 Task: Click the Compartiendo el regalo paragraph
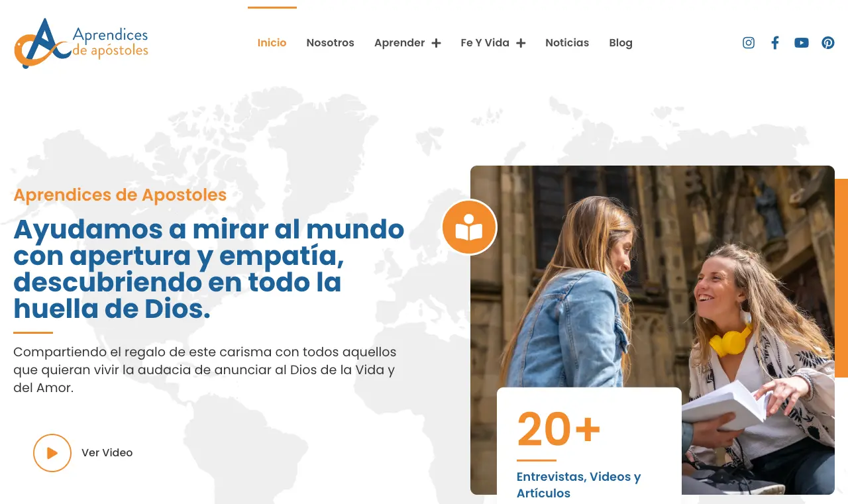(x=205, y=370)
